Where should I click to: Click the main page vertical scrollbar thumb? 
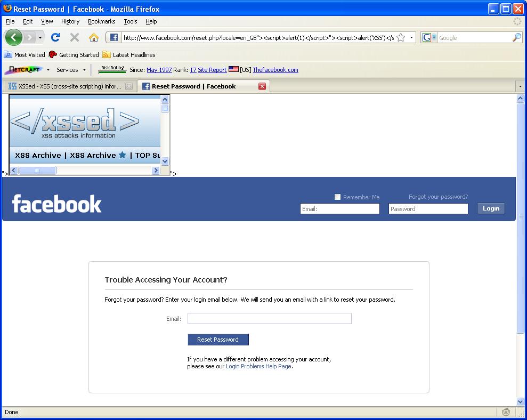coord(520,217)
